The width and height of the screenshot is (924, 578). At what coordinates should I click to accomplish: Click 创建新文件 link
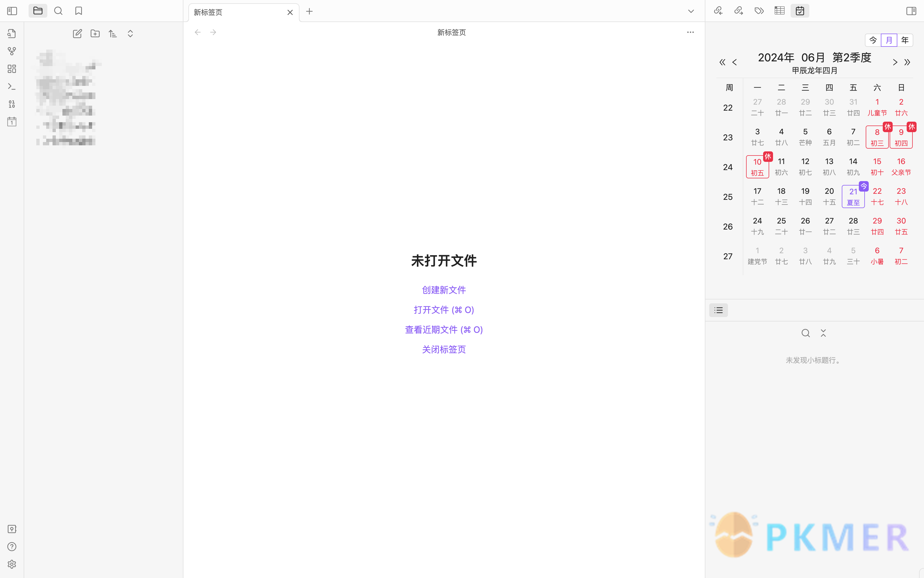pos(444,290)
